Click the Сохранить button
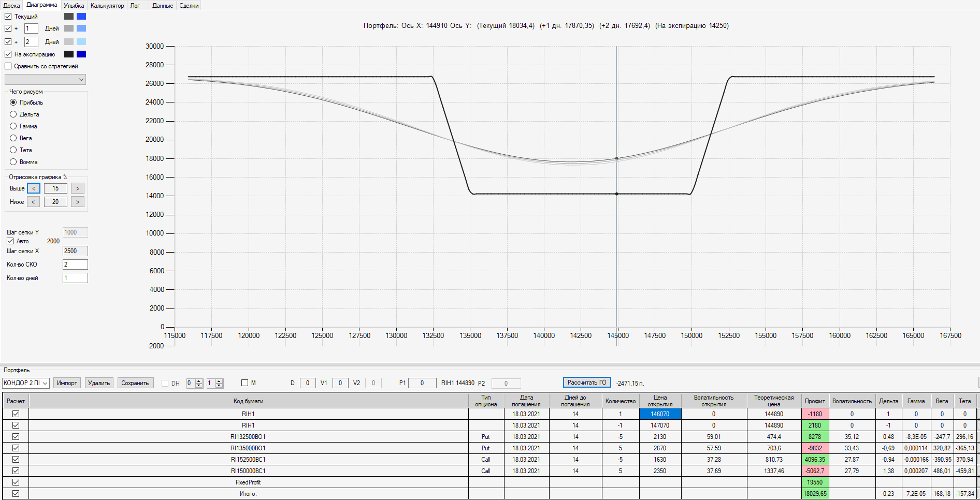Viewport: 980px width, 500px height. (135, 383)
